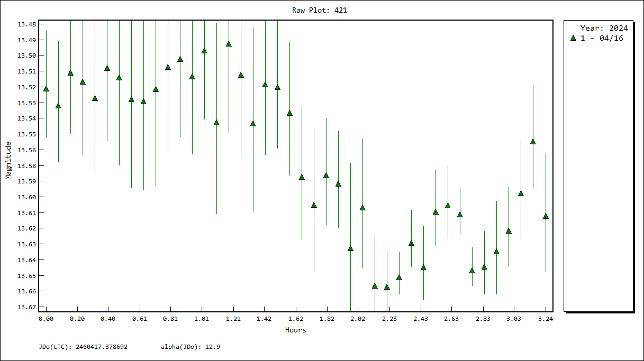This screenshot has width=644, height=361.
Task: Click y-axis tick label 13.53
Action: point(26,103)
